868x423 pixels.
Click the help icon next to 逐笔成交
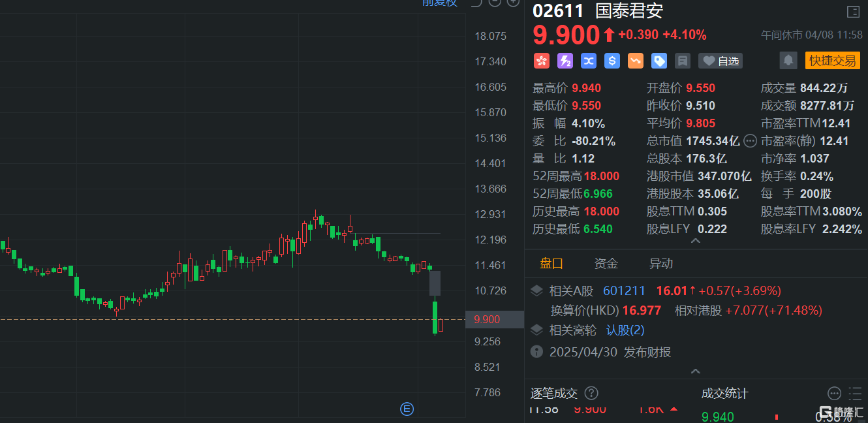[591, 393]
